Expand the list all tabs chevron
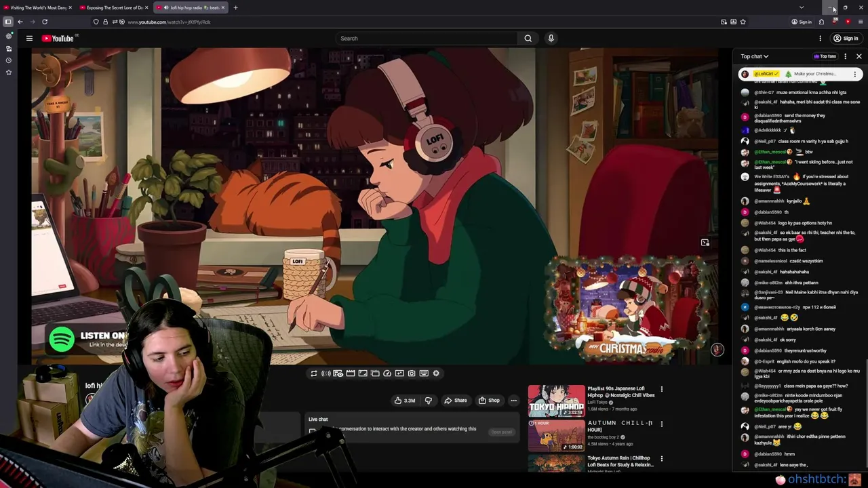The height and width of the screenshot is (488, 868). 802,7
